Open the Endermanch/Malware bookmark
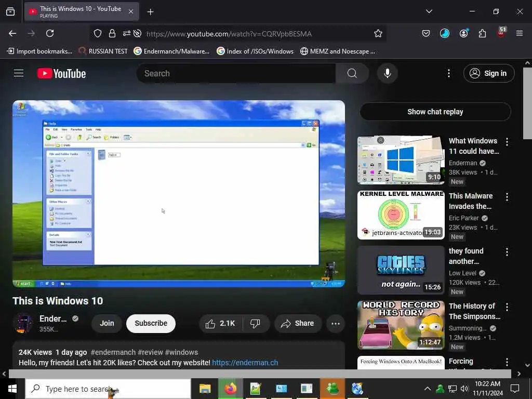532x399 pixels. click(171, 51)
